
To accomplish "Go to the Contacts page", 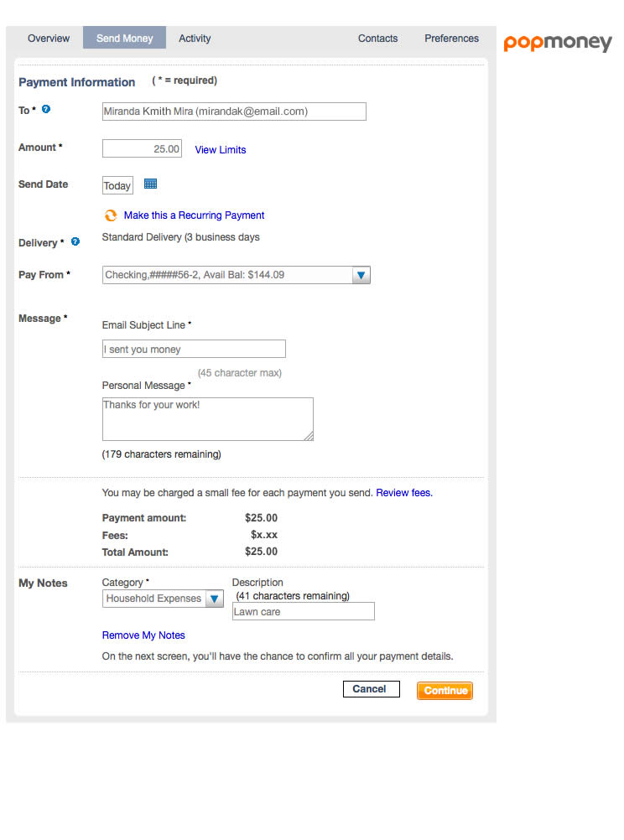I will 377,38.
